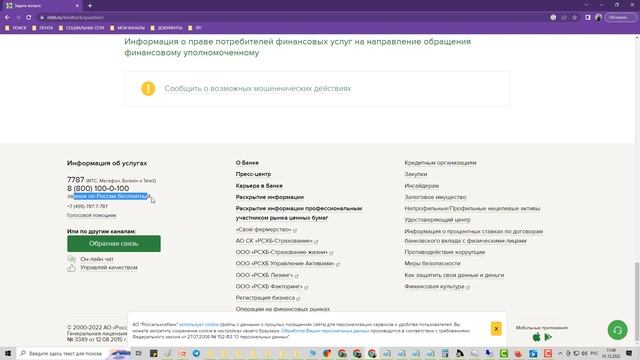Open the ПОИСК bookmarks folder

coord(16,28)
